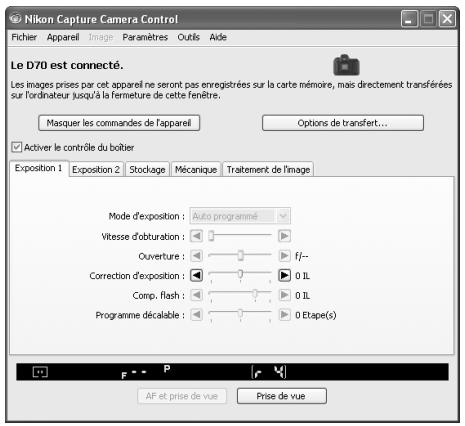
Task: Click the AF area bracket icon in LCD strip
Action: pos(40,372)
